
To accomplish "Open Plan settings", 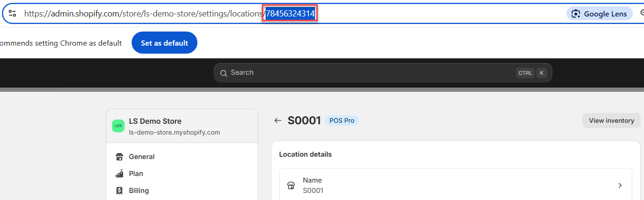I will point(182,174).
